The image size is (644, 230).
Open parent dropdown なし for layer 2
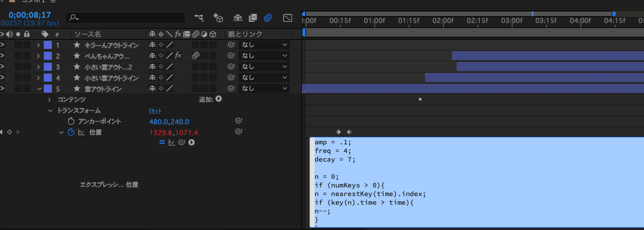pyautogui.click(x=264, y=55)
